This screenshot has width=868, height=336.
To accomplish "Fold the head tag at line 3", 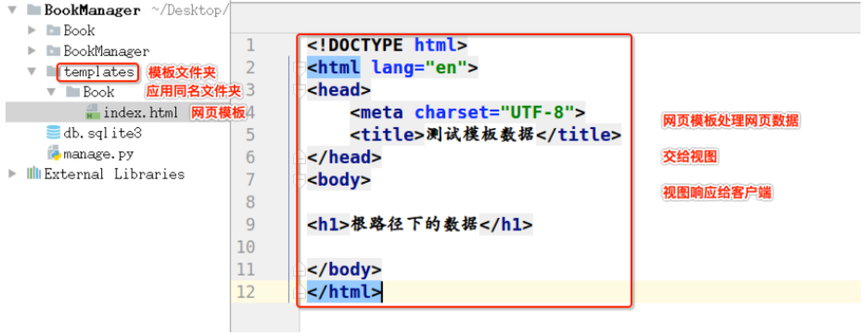I will [x=299, y=90].
